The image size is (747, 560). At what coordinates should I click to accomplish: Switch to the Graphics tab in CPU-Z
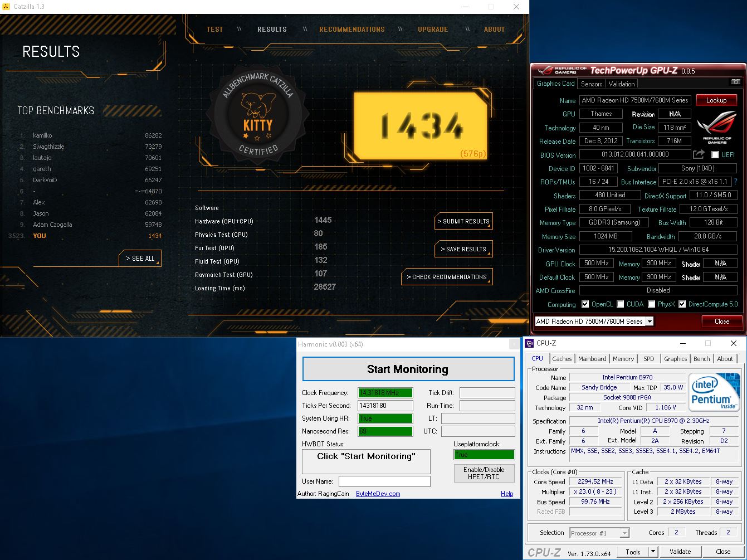(675, 359)
